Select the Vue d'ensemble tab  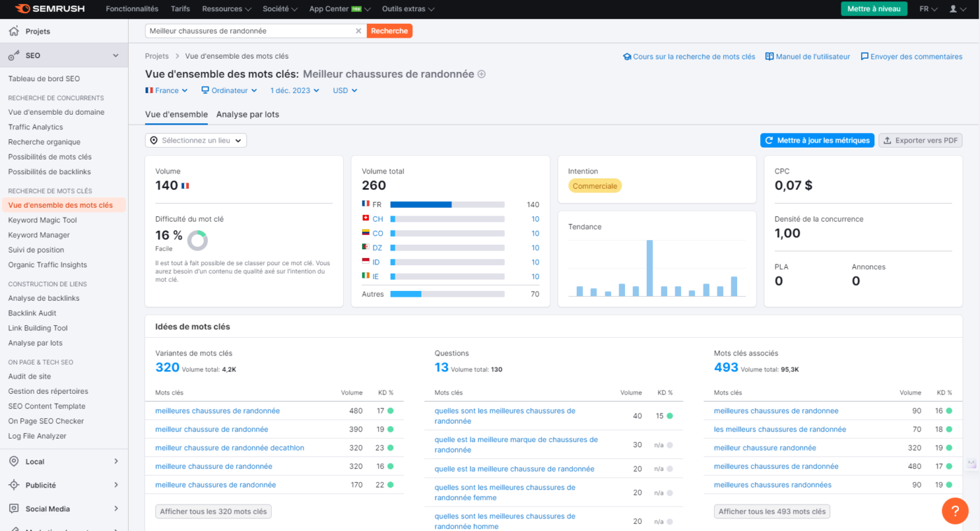(x=176, y=114)
